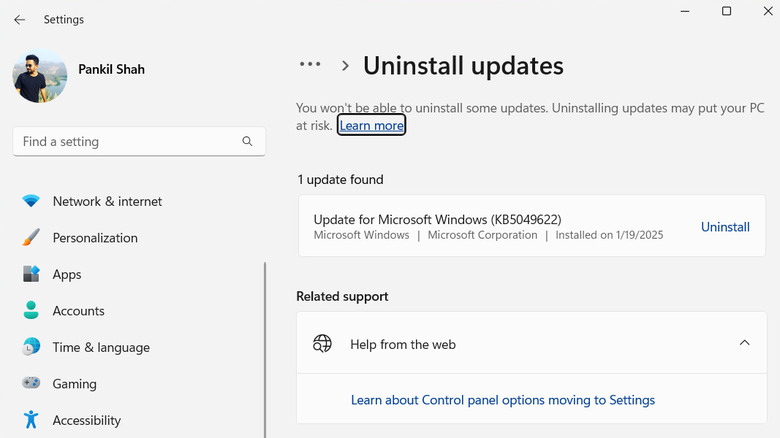Click the Time & language globe icon
Viewport: 780px width, 438px height.
coord(31,347)
